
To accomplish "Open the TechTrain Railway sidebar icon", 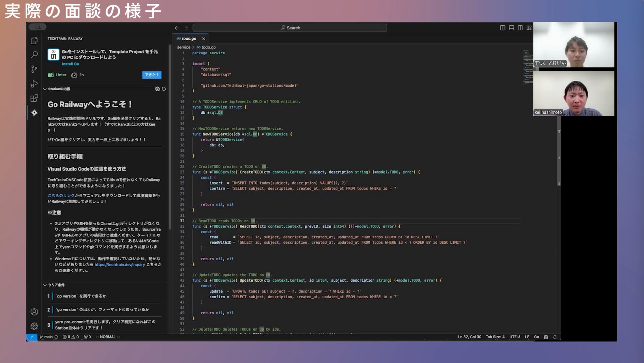I will coord(34,113).
